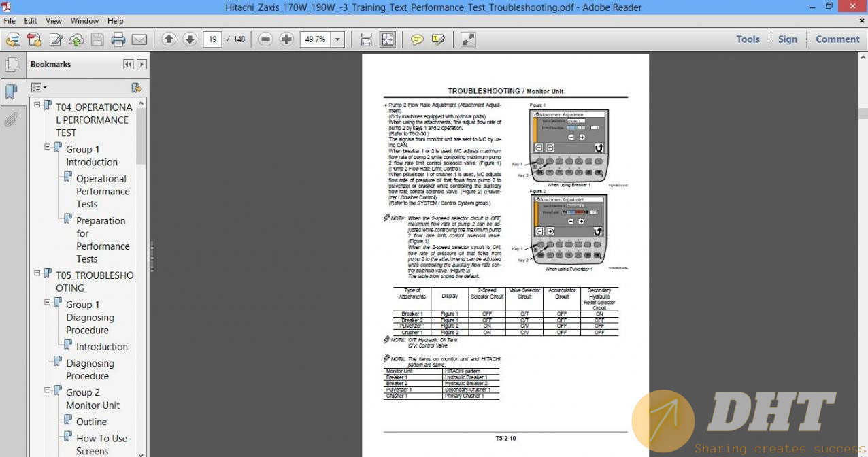Click the 'When using Pulverizer 1' caption
Image resolution: width=868 pixels, height=457 pixels.
coord(568,269)
